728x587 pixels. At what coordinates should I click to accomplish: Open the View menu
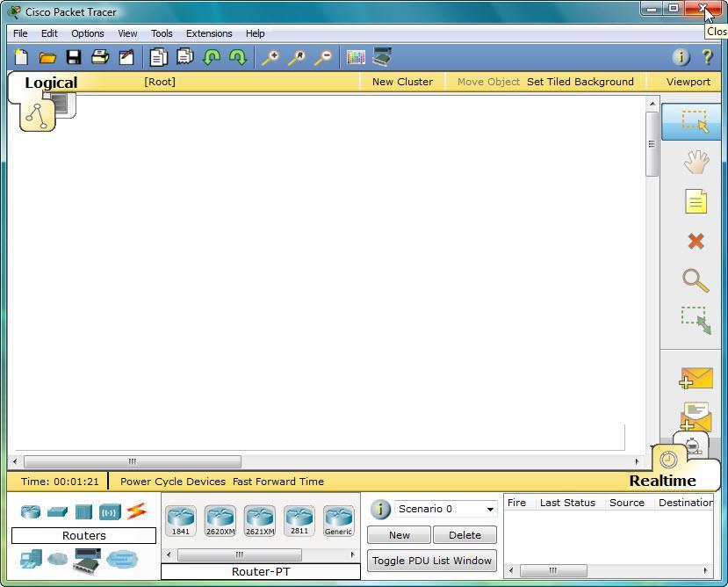[127, 33]
